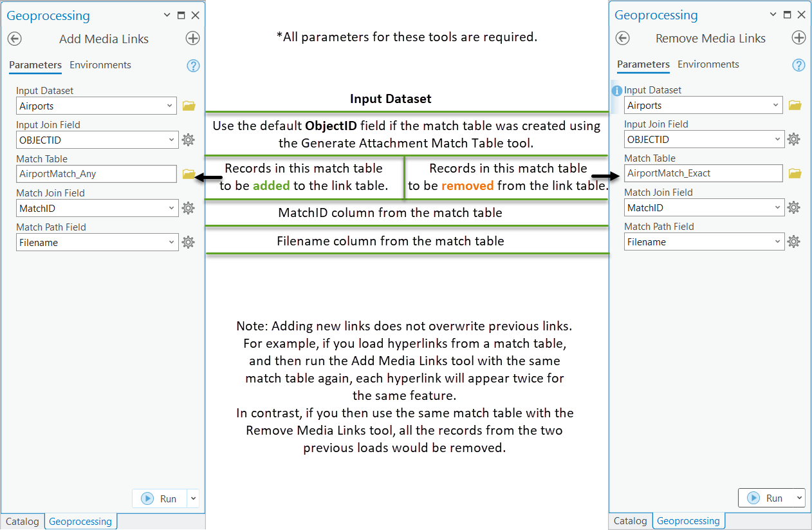This screenshot has height=530, width=812.
Task: Open the Catalog tab at bottom left
Action: click(x=22, y=521)
